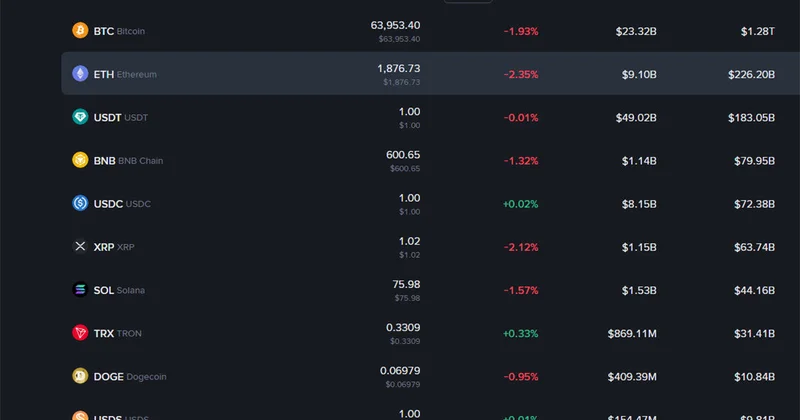Click Solana's $1.53B volume
The image size is (800, 420).
639,290
